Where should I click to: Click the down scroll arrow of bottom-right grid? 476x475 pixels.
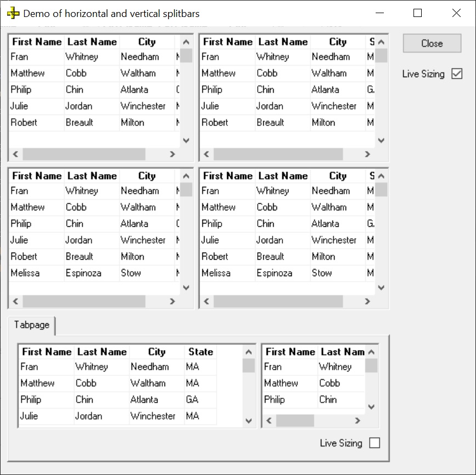tap(371, 407)
